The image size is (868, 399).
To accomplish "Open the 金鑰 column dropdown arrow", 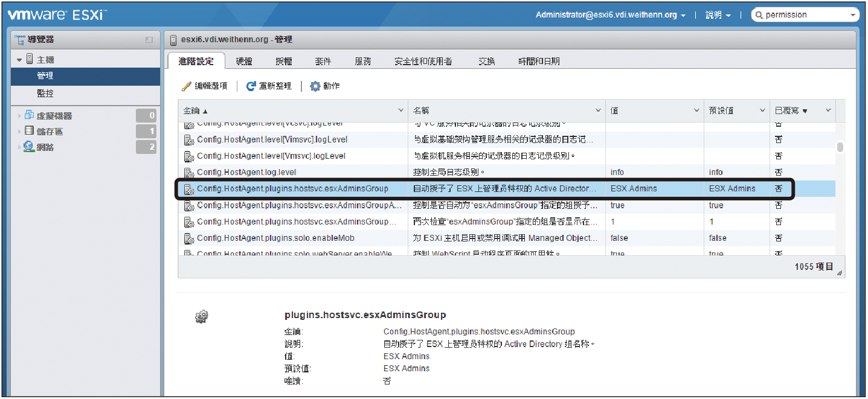I will [x=400, y=110].
